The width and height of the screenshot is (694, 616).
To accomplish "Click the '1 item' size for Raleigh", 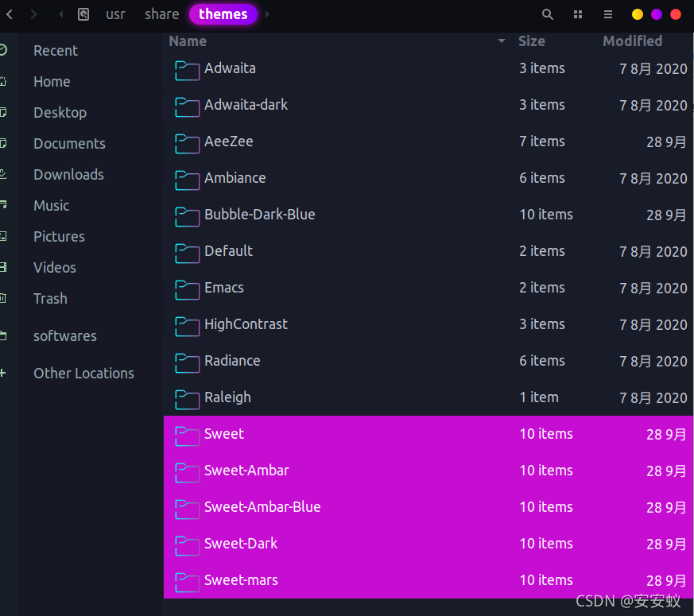I will coord(539,397).
